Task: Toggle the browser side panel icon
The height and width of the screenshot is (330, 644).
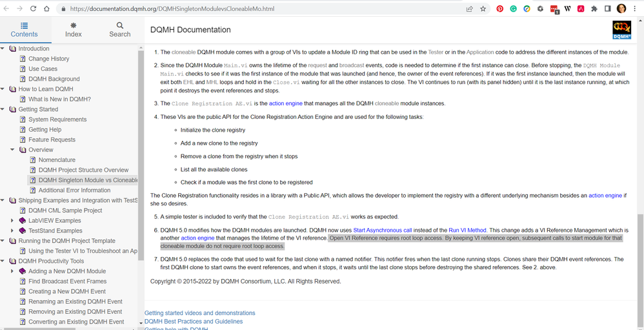Action: point(607,8)
